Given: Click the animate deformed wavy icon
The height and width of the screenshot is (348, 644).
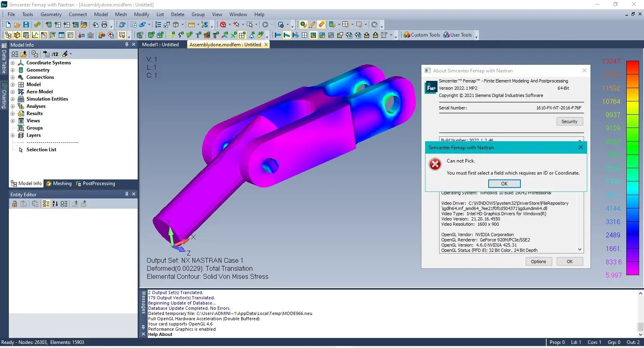Looking at the screenshot, I should point(295,35).
